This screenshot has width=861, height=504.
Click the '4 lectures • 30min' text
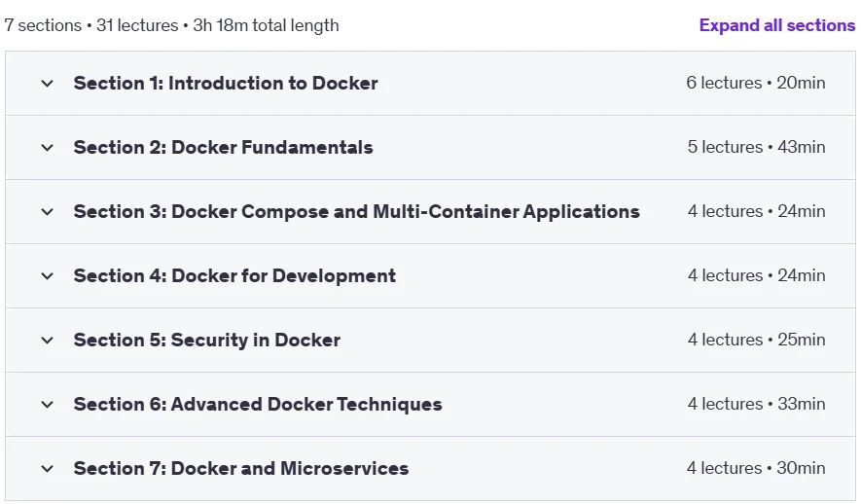coord(756,468)
